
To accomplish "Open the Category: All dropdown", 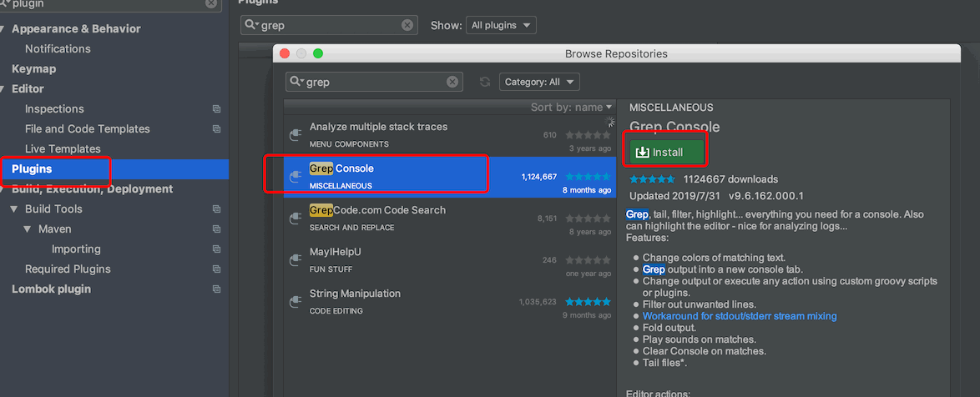I will click(x=539, y=82).
